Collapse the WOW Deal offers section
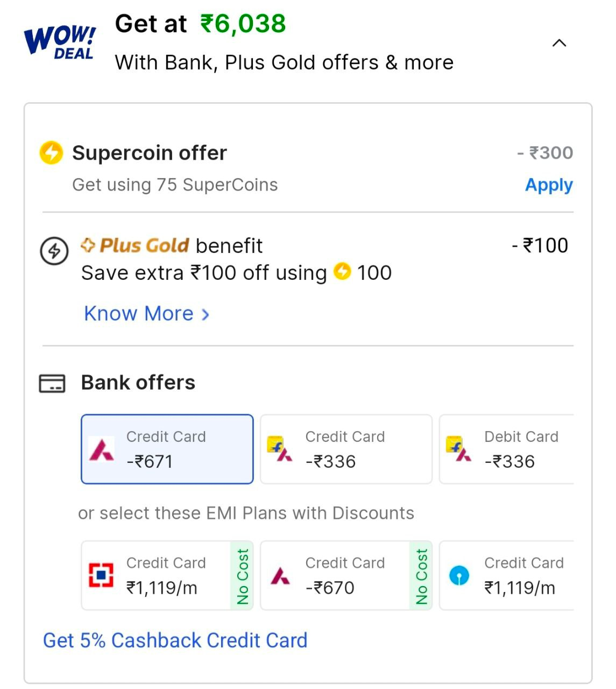The height and width of the screenshot is (689, 616). [559, 43]
